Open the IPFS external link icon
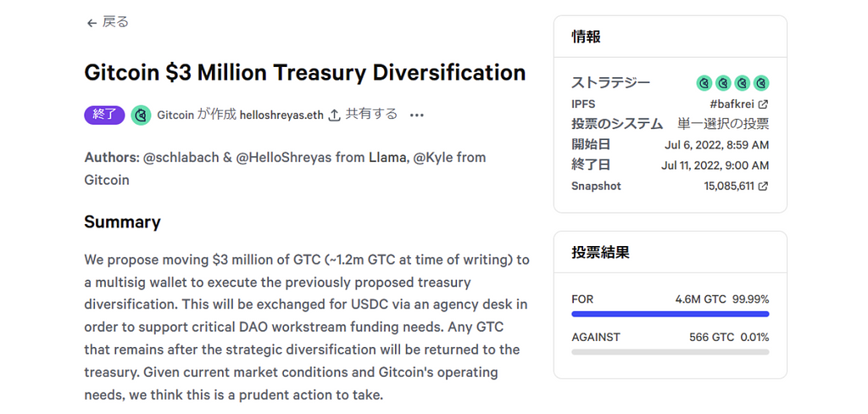The image size is (868, 414). 763,104
